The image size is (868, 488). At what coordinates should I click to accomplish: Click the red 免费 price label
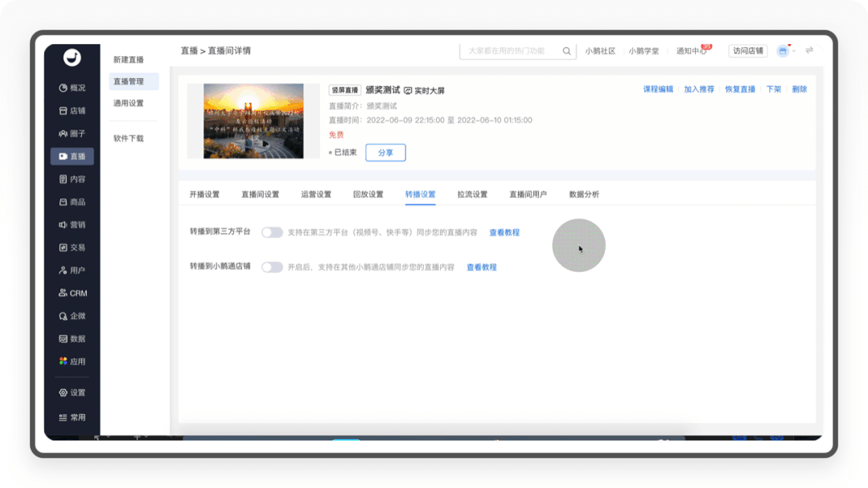[x=336, y=135]
